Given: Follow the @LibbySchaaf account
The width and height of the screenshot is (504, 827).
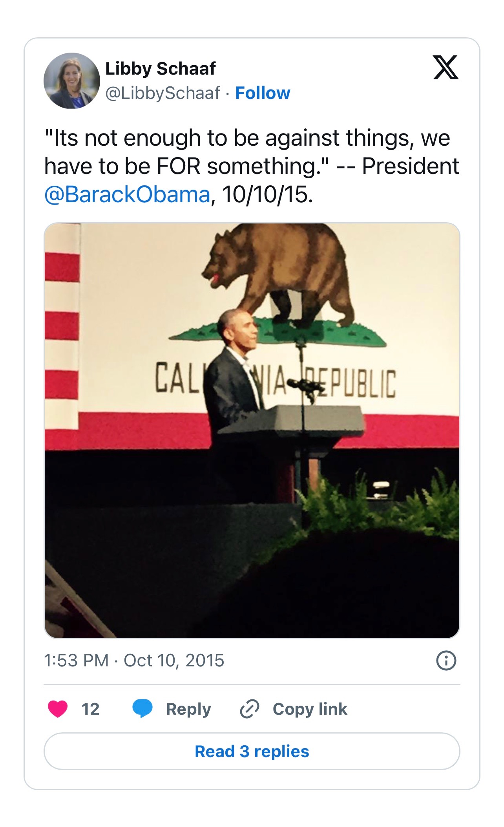Looking at the screenshot, I should pyautogui.click(x=263, y=93).
